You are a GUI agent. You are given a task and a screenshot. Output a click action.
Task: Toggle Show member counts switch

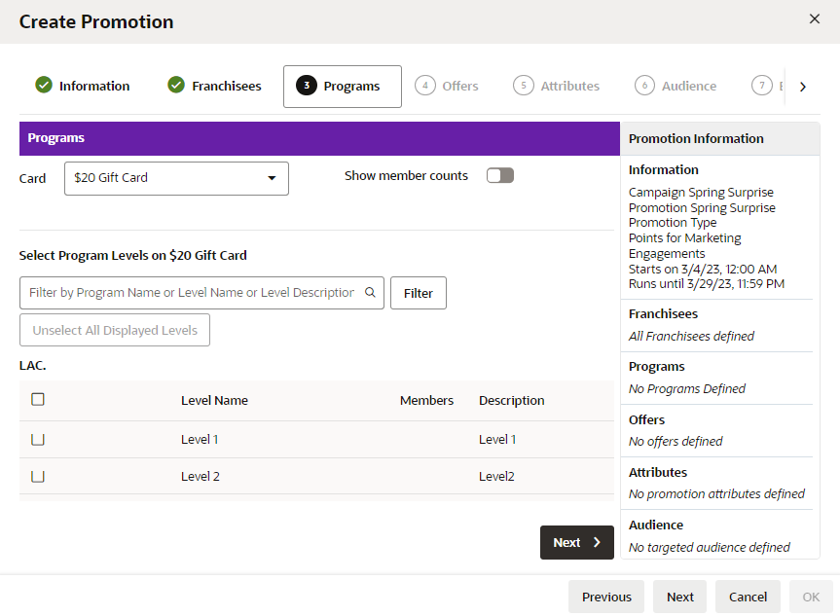pos(500,175)
